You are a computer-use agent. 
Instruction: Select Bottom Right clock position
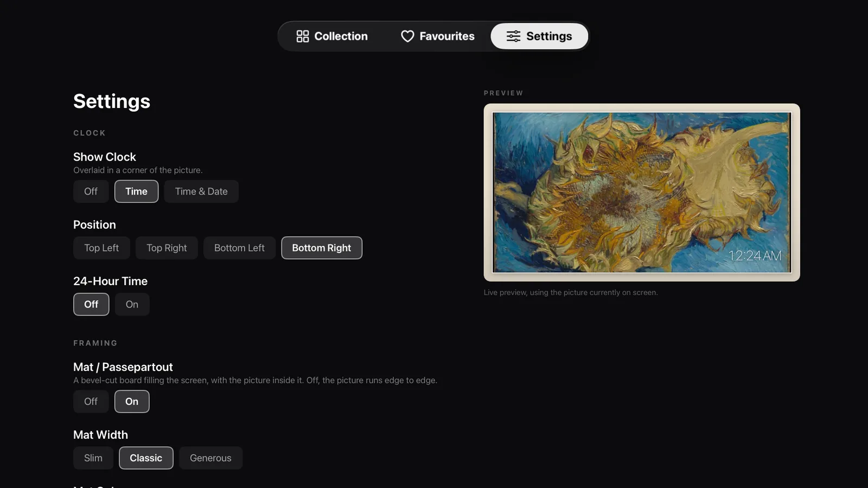tap(322, 248)
